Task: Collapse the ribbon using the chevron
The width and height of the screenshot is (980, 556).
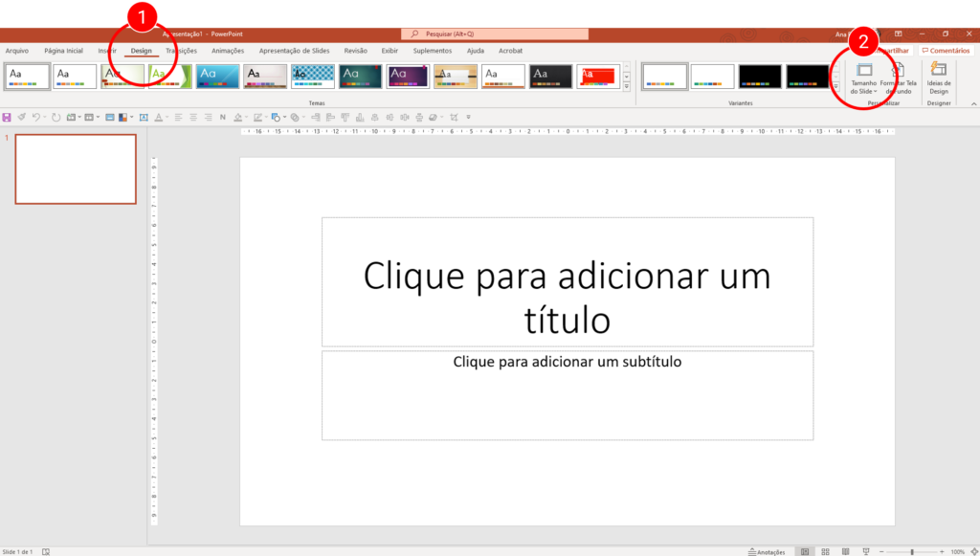Action: tap(972, 102)
